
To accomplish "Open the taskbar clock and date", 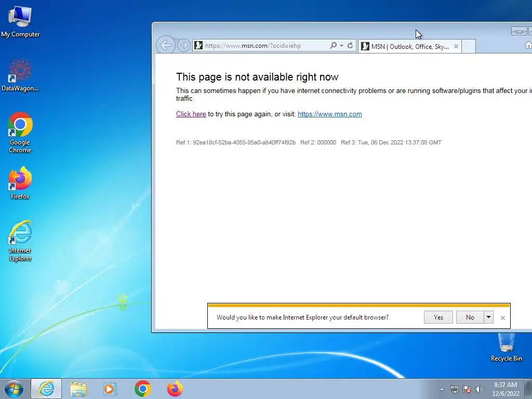I will [506, 389].
